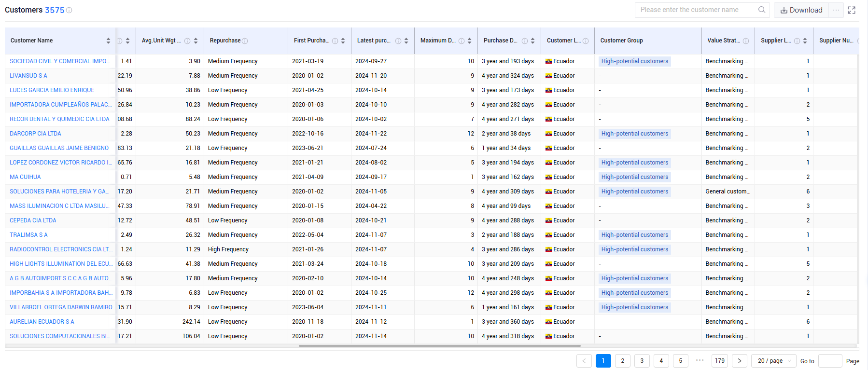Click the info icon in Purchase D... header

[525, 41]
